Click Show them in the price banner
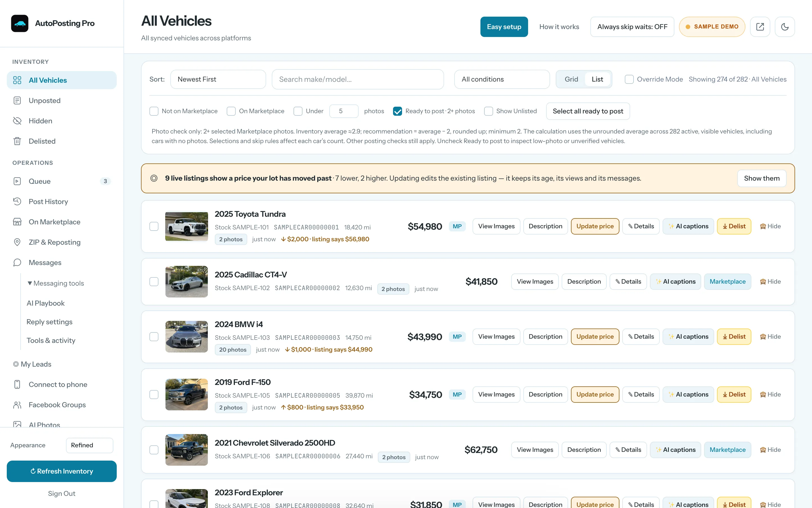 [x=762, y=178]
